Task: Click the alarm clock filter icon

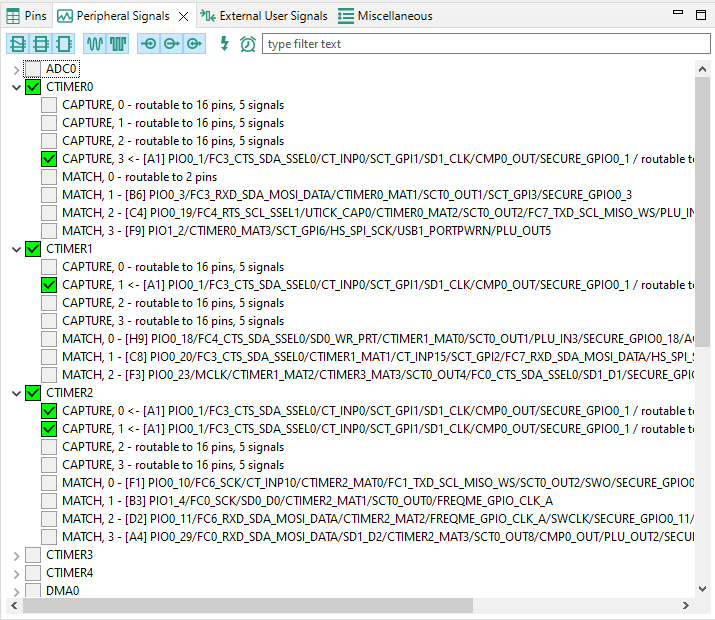Action: (x=248, y=44)
